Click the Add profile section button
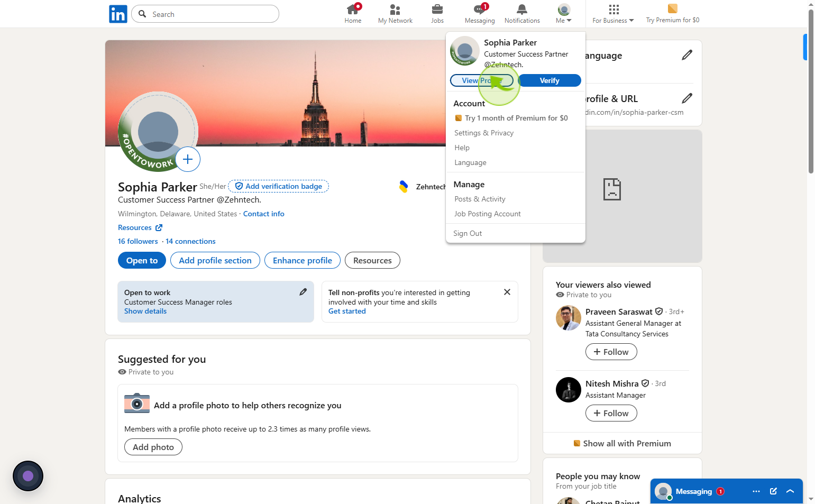 coord(215,260)
